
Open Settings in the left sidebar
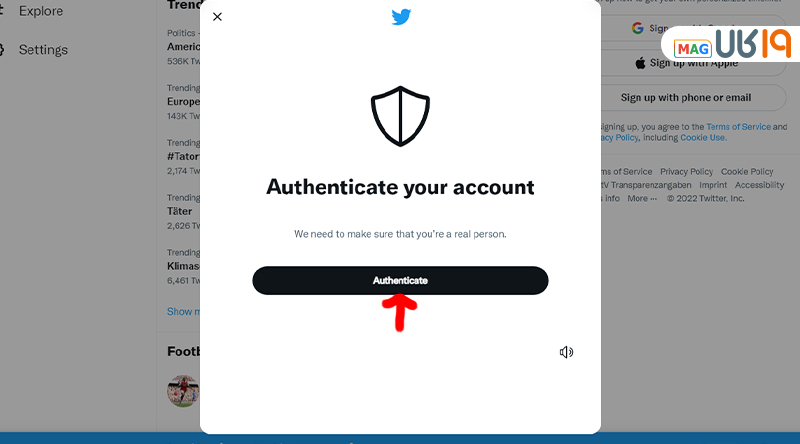(43, 50)
